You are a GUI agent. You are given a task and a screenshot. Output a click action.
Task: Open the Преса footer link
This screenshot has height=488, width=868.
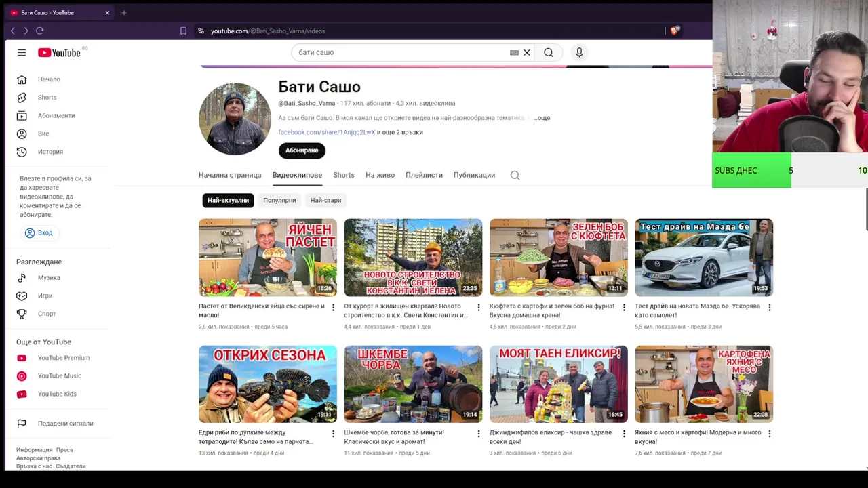(64, 450)
